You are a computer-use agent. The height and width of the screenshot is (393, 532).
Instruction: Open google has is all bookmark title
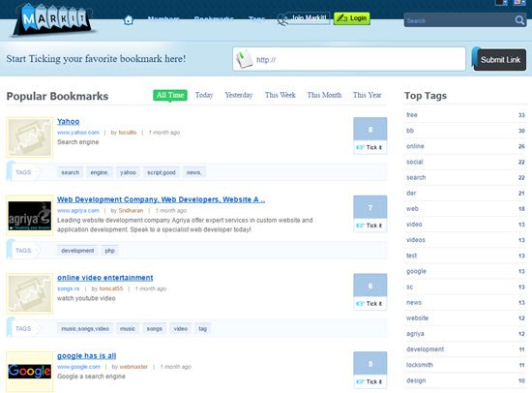click(86, 355)
